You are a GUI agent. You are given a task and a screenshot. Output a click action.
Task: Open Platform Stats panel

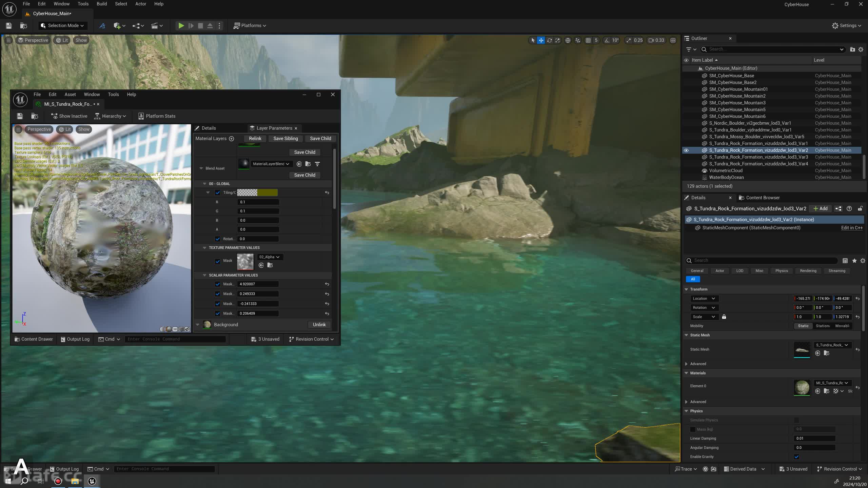coord(157,116)
